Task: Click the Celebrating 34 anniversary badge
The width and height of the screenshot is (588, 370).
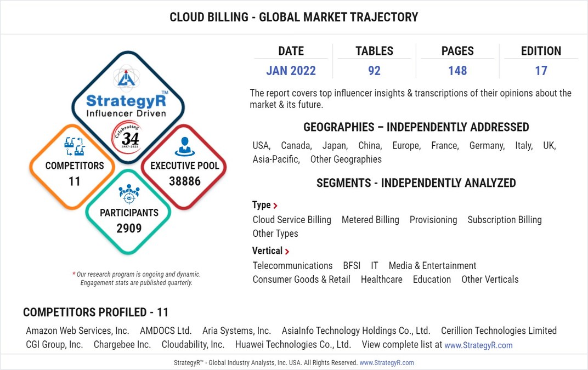Action: point(127,137)
